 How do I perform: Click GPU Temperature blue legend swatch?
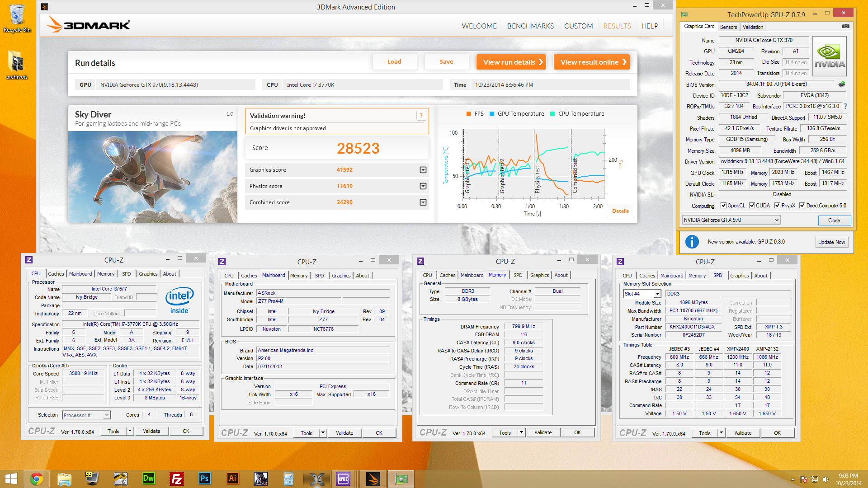click(x=492, y=114)
